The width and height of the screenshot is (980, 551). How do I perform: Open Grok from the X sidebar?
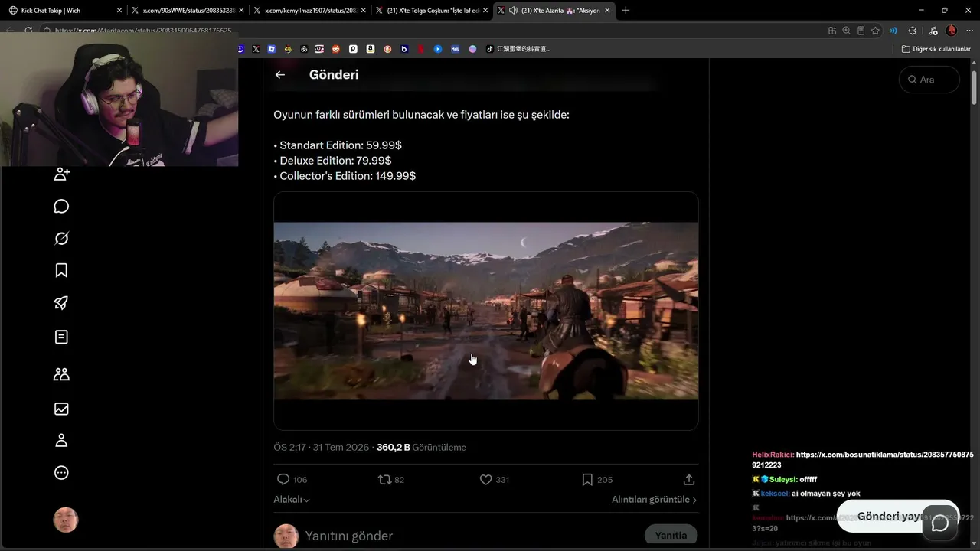pos(62,239)
